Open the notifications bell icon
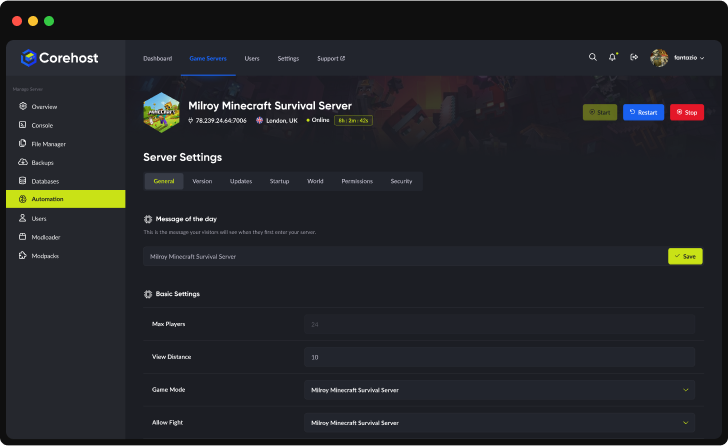This screenshot has width=728, height=446. click(612, 57)
